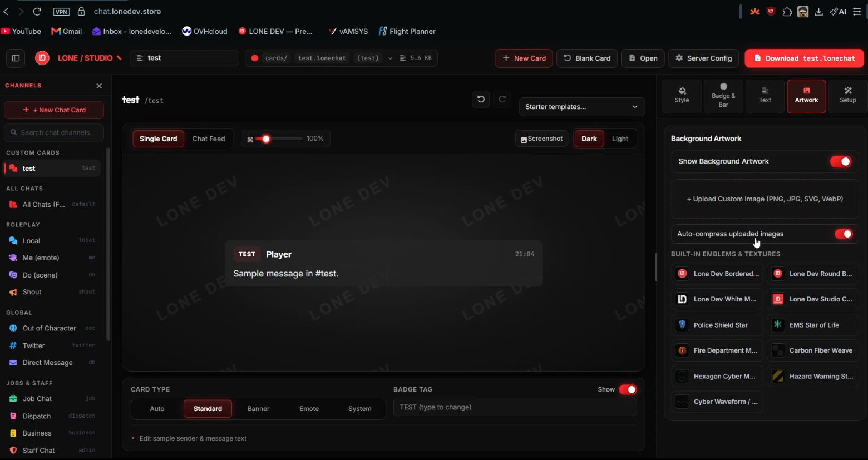Click Upload Custom Image area
The width and height of the screenshot is (868, 460).
(765, 199)
